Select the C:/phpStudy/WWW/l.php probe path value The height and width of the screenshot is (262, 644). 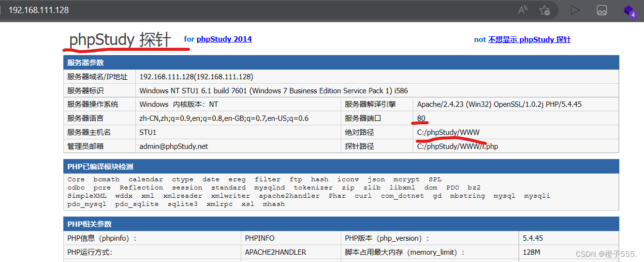(457, 146)
